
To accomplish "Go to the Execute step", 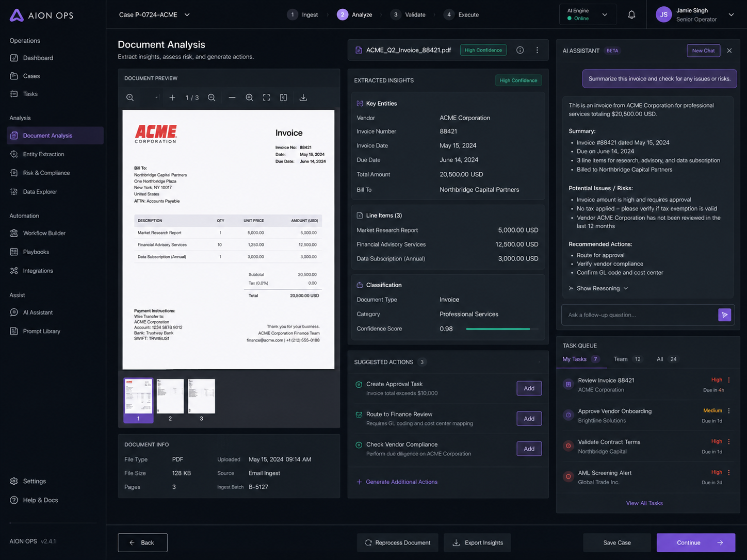I will coord(462,15).
